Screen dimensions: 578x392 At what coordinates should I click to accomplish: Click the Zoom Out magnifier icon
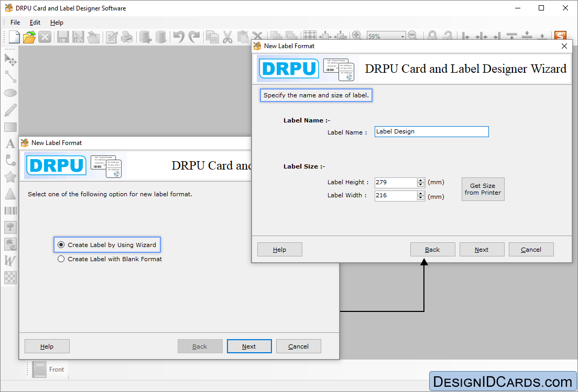(412, 36)
